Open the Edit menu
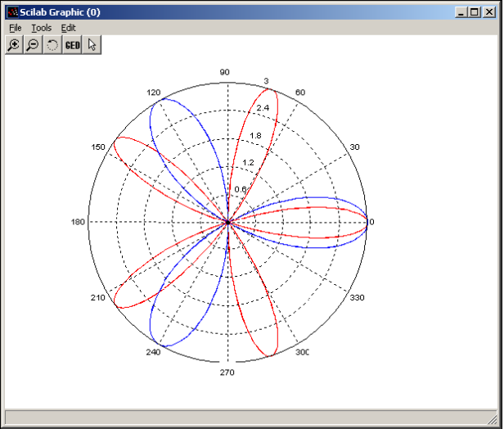This screenshot has width=504, height=429. click(x=68, y=28)
